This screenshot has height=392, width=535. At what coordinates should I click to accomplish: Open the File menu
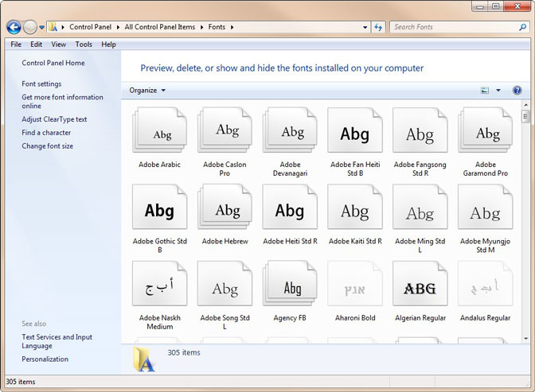16,45
